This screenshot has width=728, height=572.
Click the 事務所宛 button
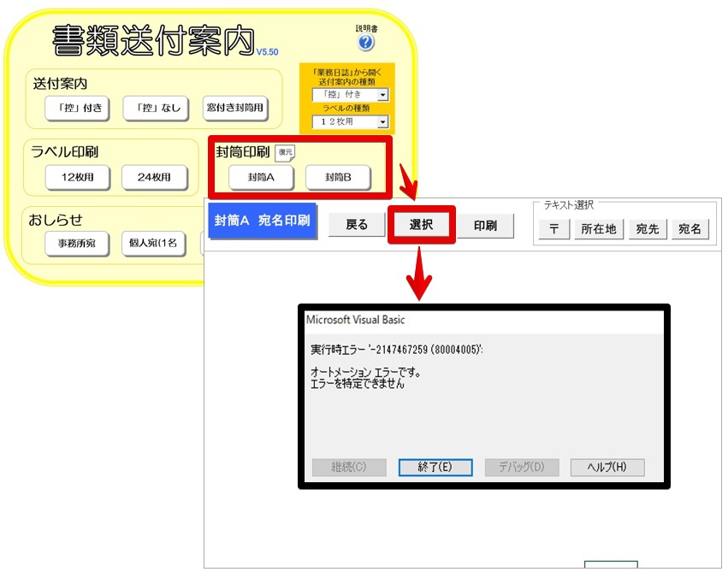pos(77,244)
